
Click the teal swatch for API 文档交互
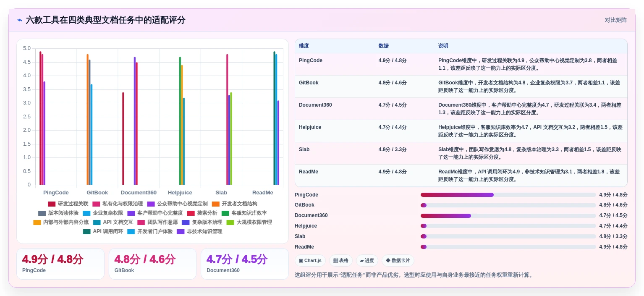click(x=97, y=222)
